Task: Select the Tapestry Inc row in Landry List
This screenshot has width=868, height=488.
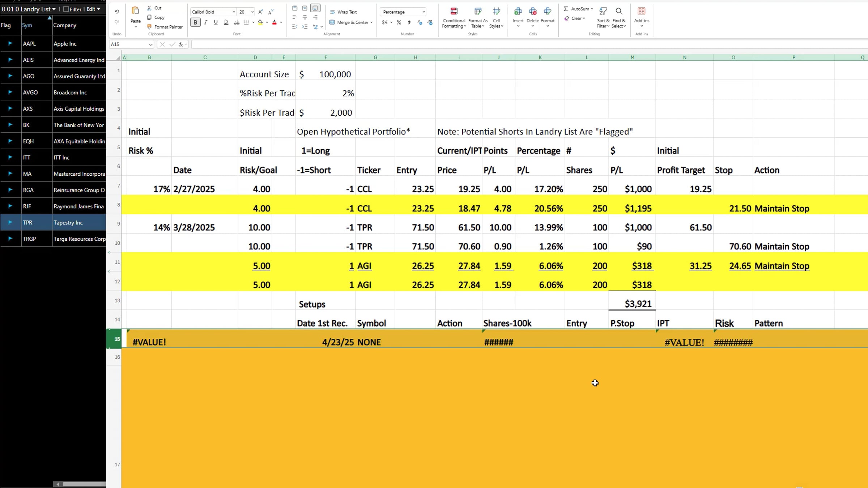Action: click(x=53, y=223)
